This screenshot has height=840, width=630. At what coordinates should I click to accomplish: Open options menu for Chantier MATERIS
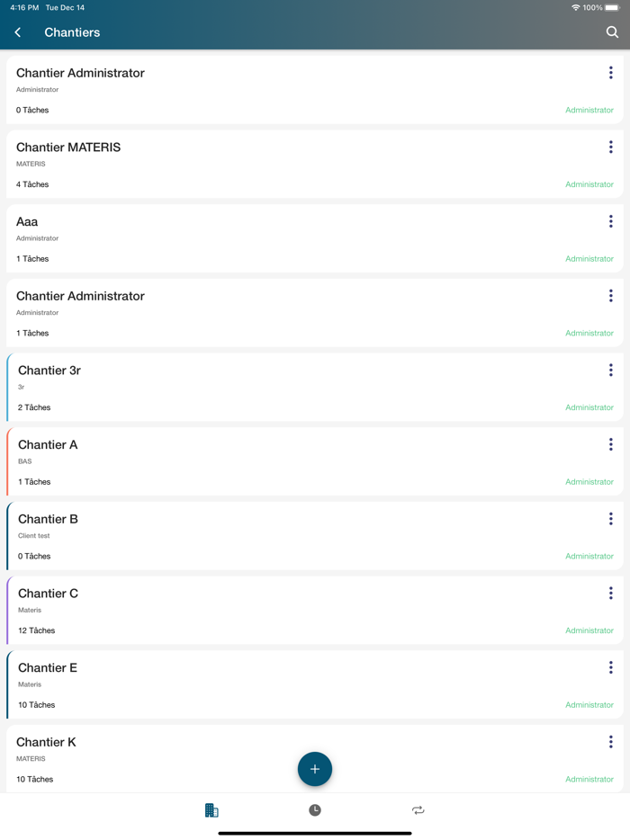[x=610, y=147]
